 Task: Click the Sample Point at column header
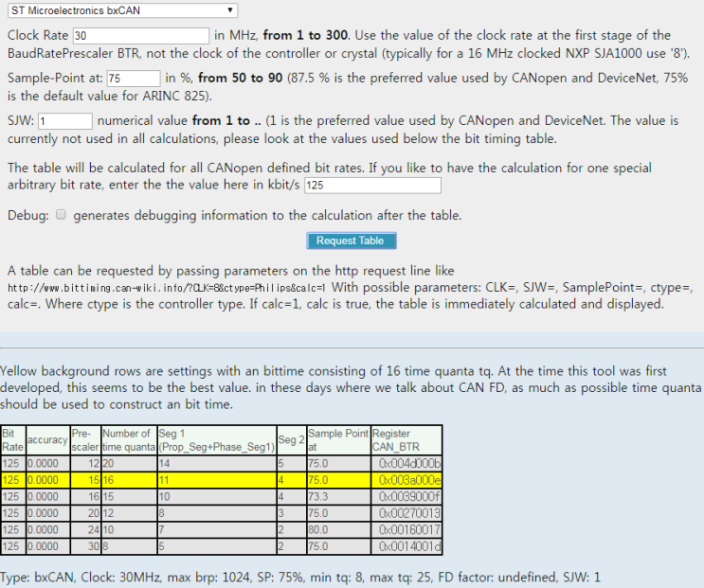(x=337, y=439)
